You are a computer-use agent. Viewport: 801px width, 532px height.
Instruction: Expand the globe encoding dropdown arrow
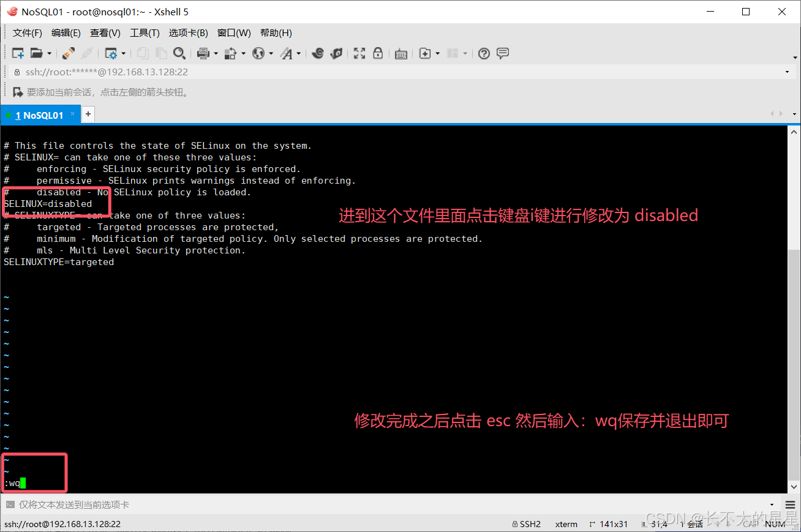click(271, 54)
